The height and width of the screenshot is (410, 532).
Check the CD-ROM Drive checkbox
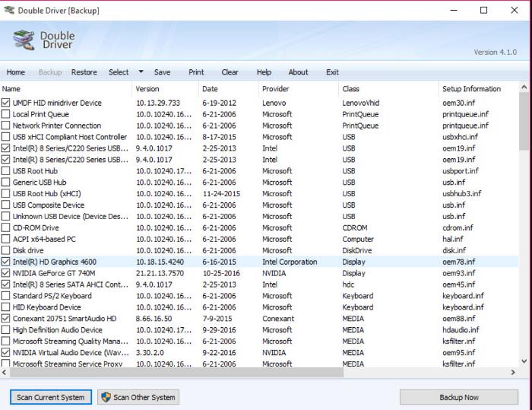coord(5,227)
